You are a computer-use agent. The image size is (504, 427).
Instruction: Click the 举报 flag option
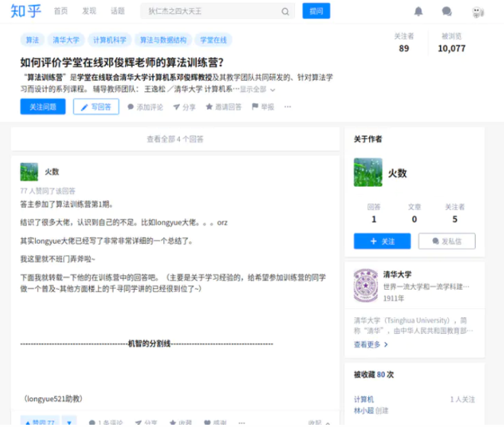point(263,107)
